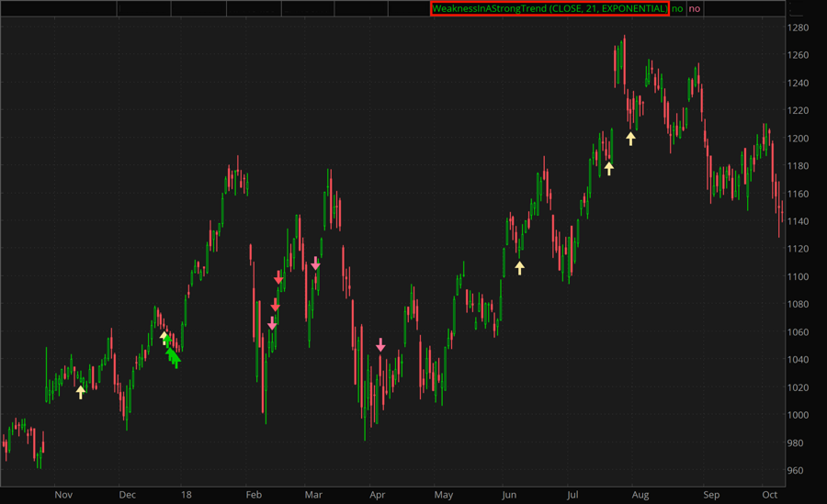Click the Nov label on the time axis

(62, 495)
